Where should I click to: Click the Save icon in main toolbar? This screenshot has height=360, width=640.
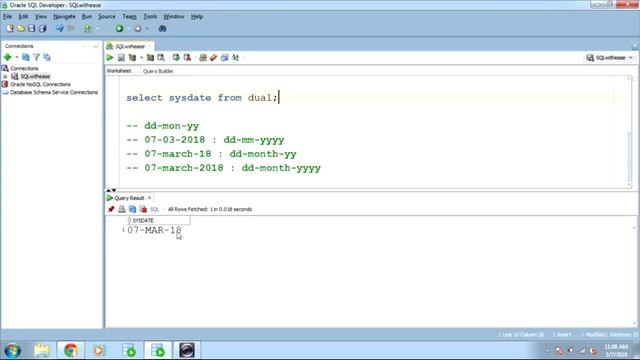pos(31,28)
